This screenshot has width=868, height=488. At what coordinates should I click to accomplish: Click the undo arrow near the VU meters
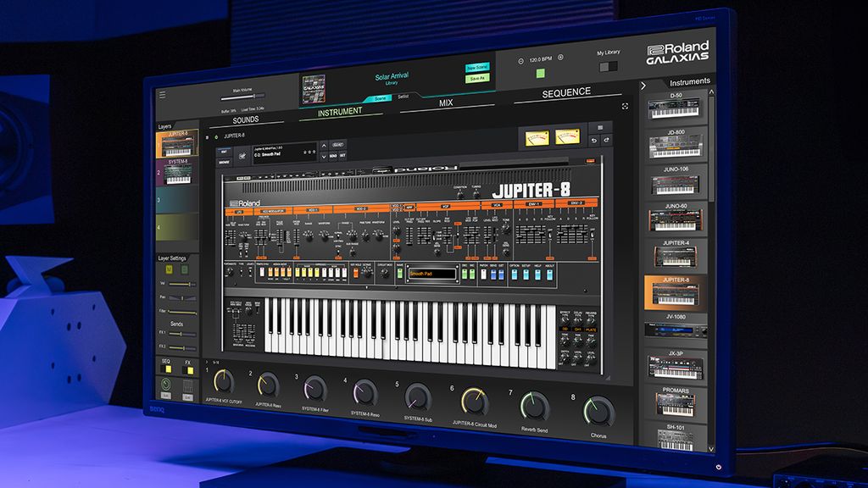point(593,141)
